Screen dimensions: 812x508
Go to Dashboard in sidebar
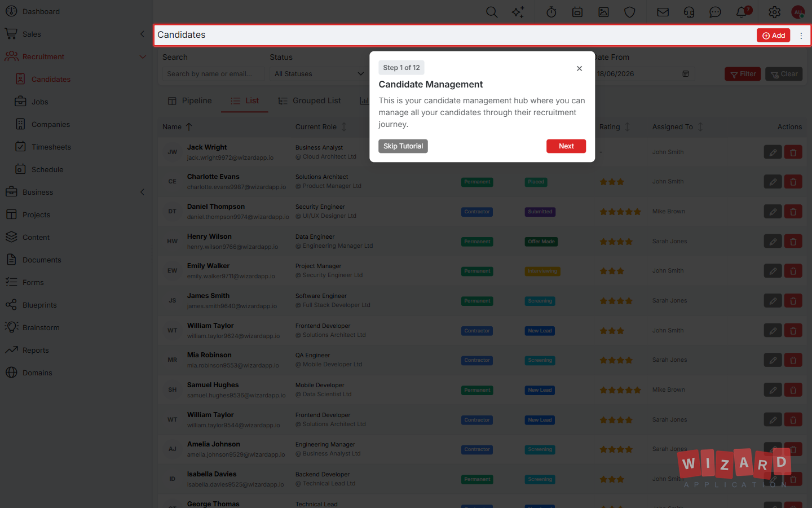[41, 11]
